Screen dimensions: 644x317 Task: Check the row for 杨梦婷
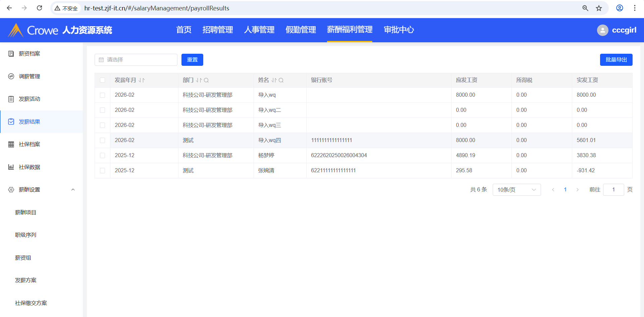[x=103, y=155]
